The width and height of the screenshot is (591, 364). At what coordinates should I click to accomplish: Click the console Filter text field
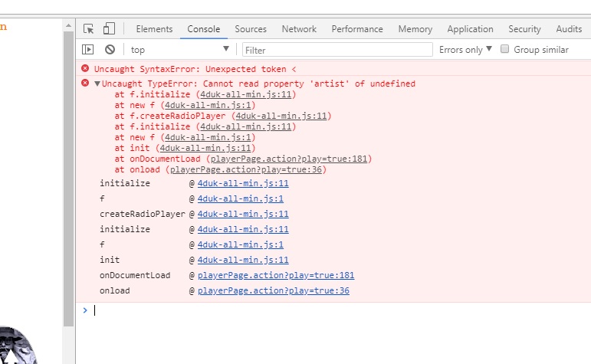click(337, 50)
